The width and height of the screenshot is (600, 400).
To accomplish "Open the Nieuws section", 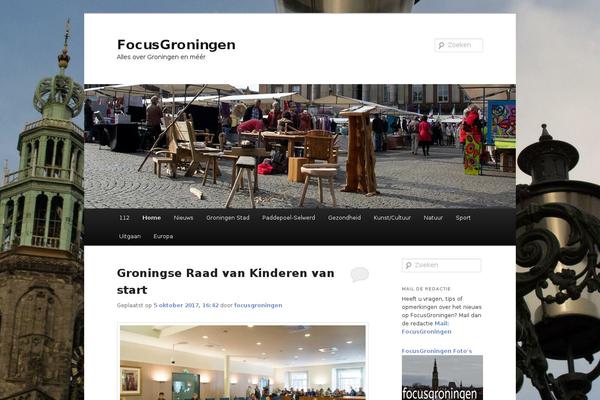I will tap(183, 218).
